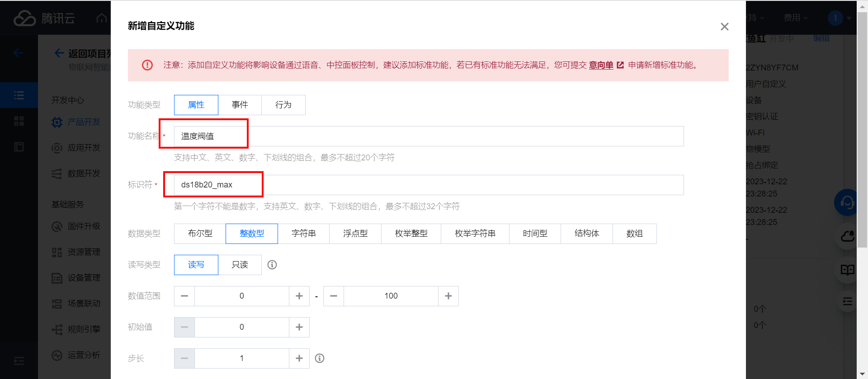Click the 功能名称 input field
868x379 pixels.
[428, 136]
